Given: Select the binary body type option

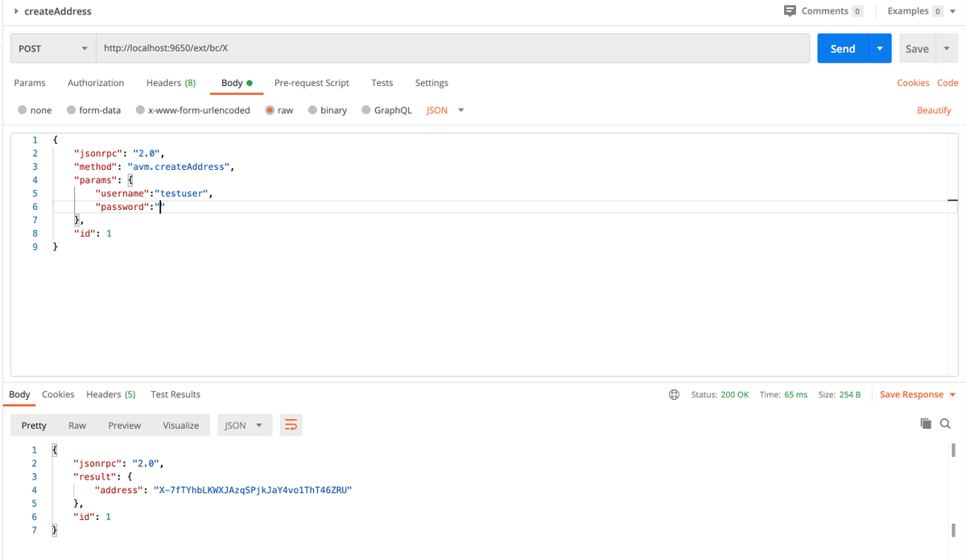Looking at the screenshot, I should (x=312, y=110).
